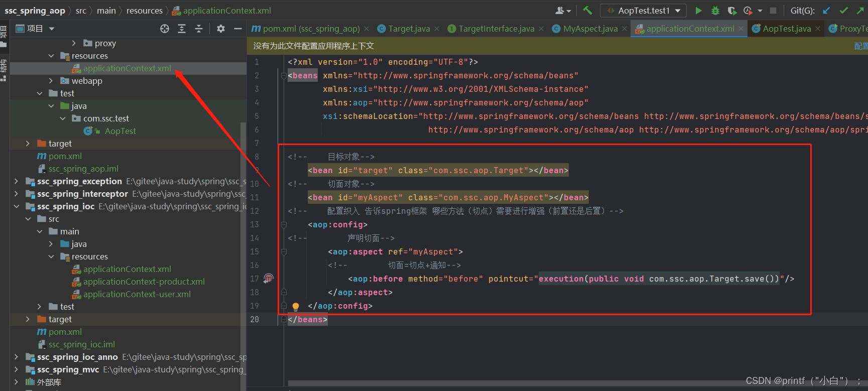
Task: Expand the proxy folder
Action: (74, 43)
